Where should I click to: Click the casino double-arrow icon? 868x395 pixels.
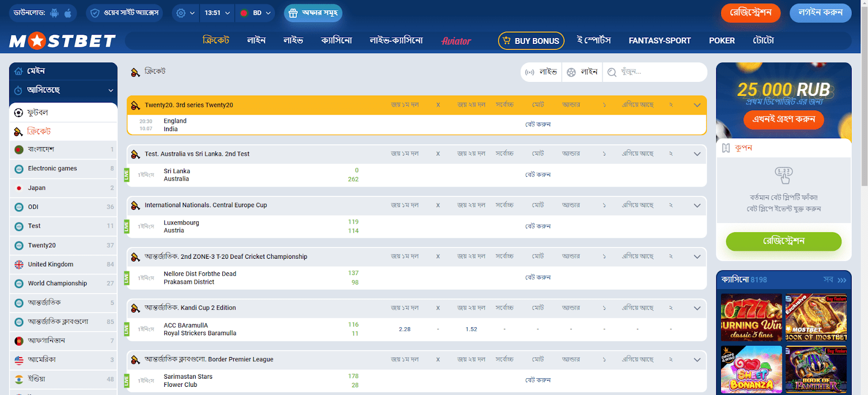(842, 280)
